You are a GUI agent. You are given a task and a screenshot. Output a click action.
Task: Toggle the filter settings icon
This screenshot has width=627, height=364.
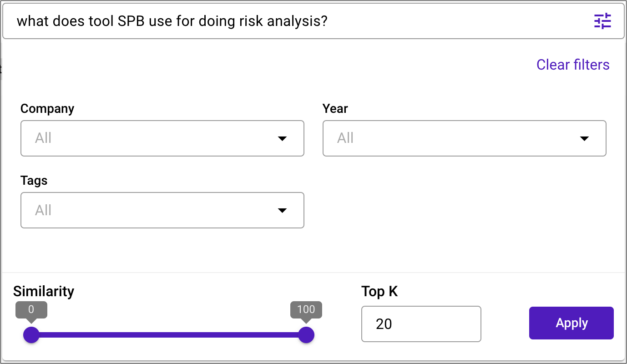602,21
